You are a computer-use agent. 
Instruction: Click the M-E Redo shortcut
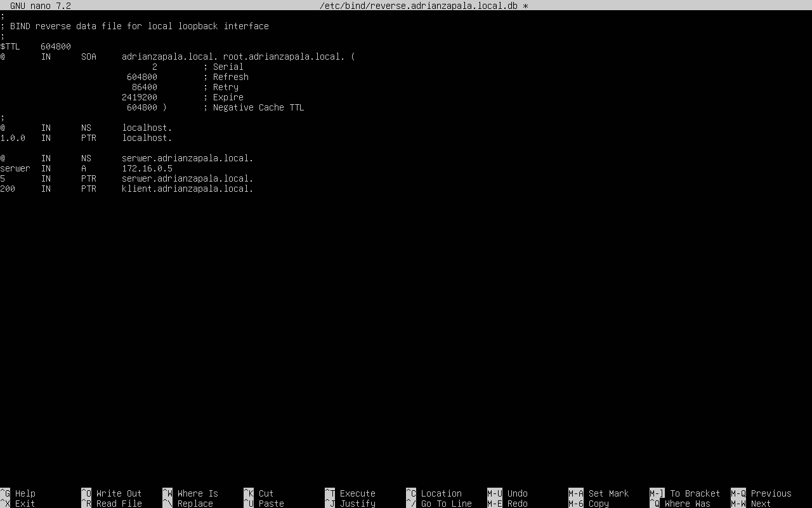click(507, 504)
